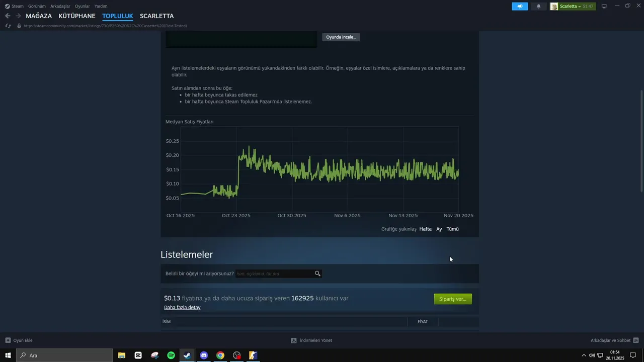Open İndirmeleri Yönet downloads
This screenshot has width=644, height=362.
coord(311,340)
